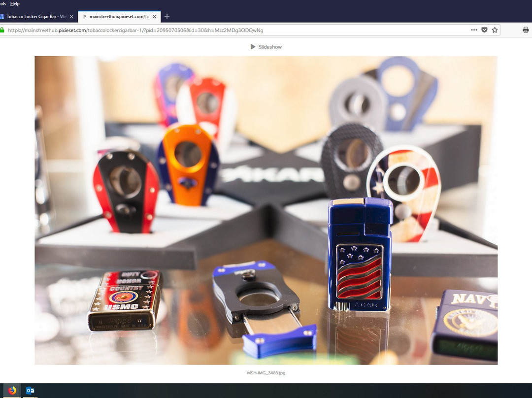Save page to Pocket
The height and width of the screenshot is (398, 532).
coord(484,30)
